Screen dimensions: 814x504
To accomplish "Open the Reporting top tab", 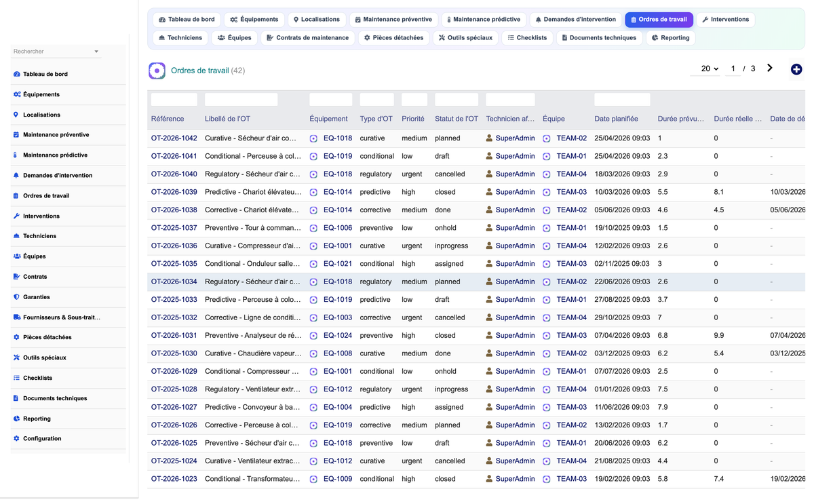I will coord(670,38).
